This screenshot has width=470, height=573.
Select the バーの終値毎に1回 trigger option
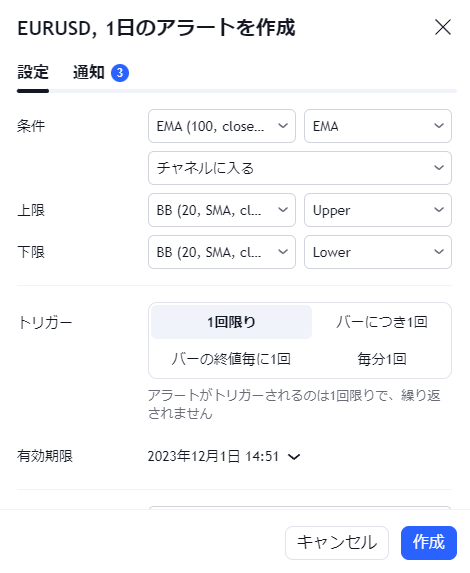tap(231, 359)
